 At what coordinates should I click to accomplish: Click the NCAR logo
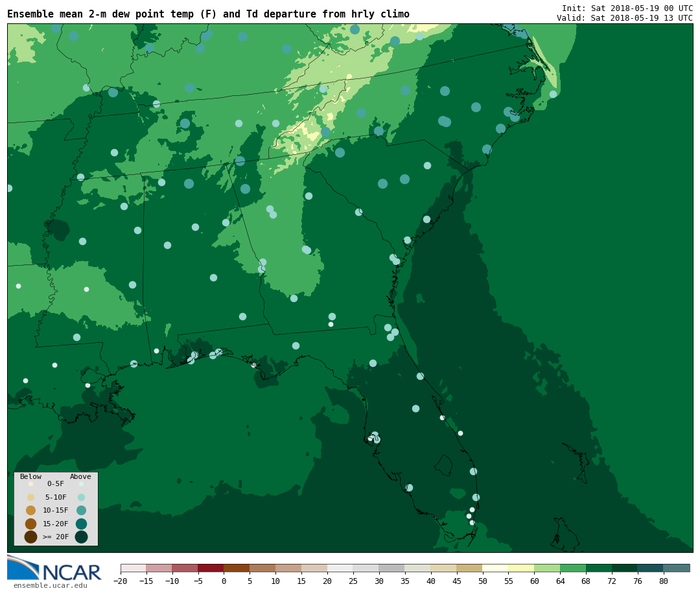click(x=54, y=568)
